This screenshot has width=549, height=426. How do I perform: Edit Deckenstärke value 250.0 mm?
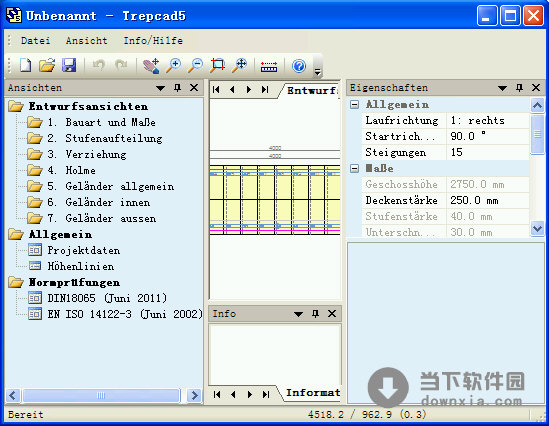tap(488, 201)
